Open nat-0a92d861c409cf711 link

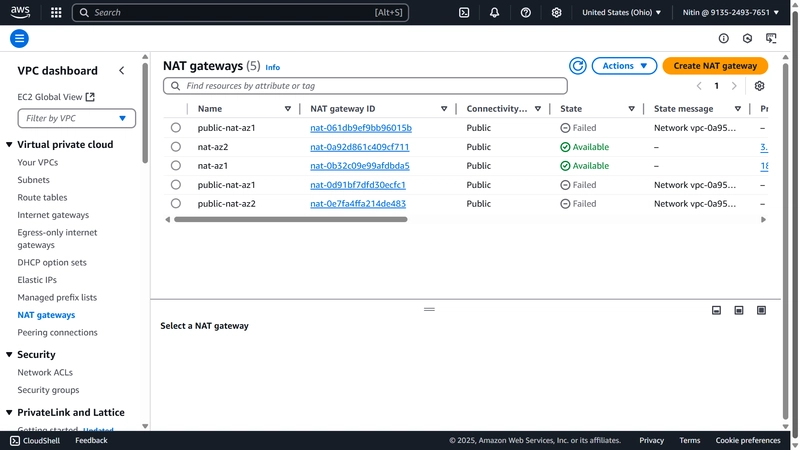pyautogui.click(x=360, y=147)
